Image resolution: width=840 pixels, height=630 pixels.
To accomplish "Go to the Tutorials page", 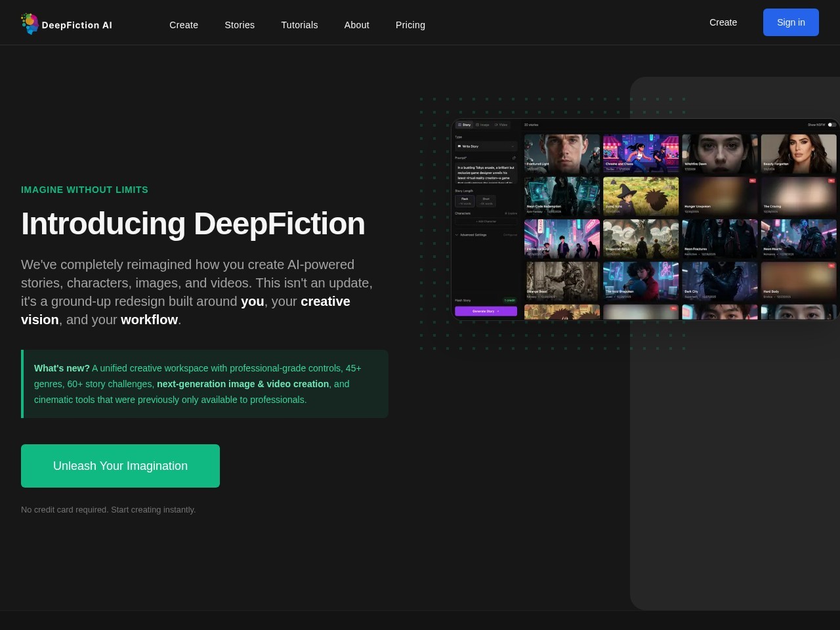I will click(299, 25).
